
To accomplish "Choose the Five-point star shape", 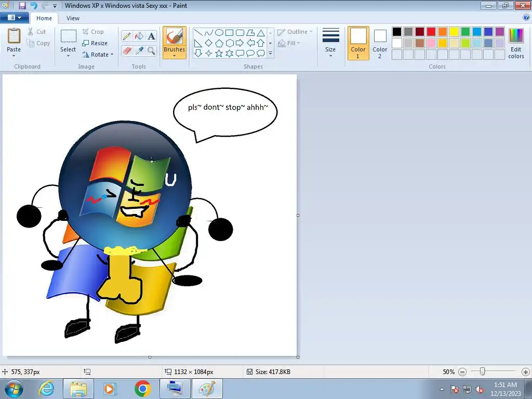I will [x=219, y=54].
